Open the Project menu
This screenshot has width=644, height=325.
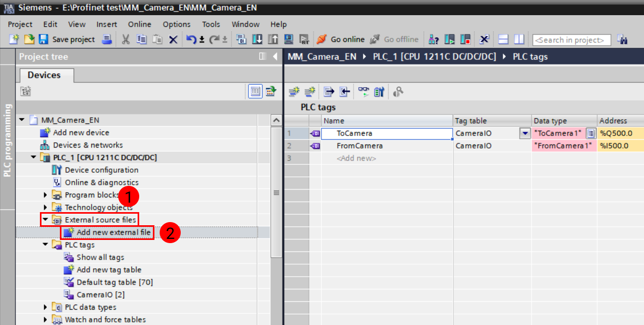(20, 24)
